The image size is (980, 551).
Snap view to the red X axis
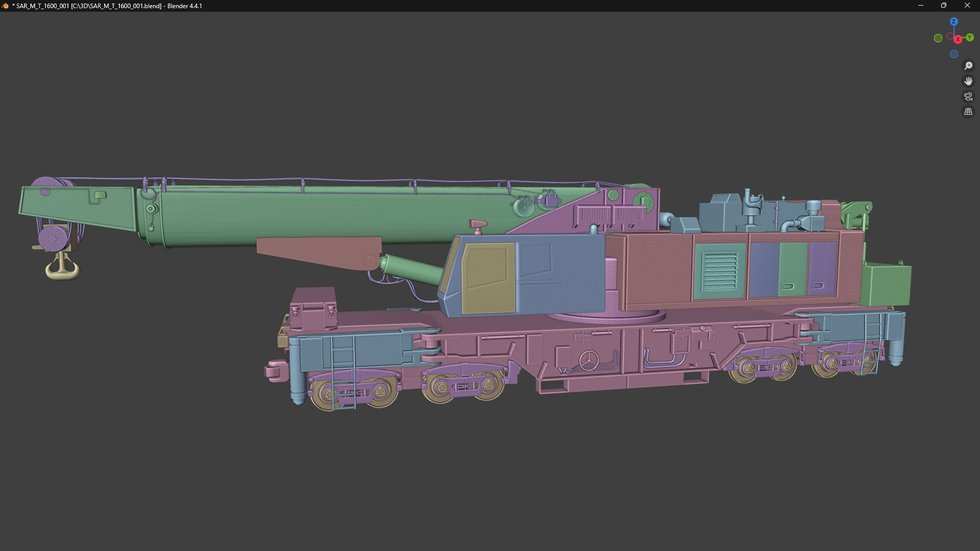[958, 39]
